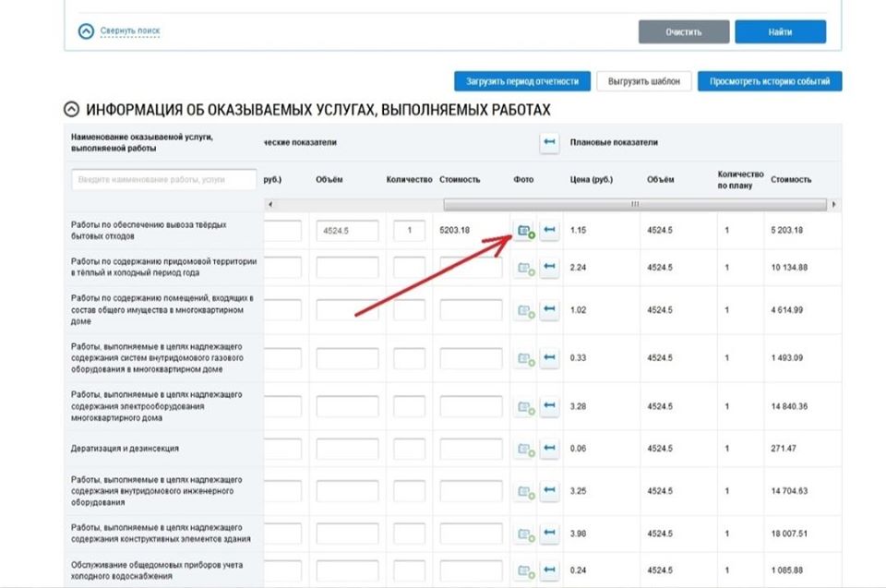Click Объём field containing 4524.5 in first row

[x=347, y=231]
